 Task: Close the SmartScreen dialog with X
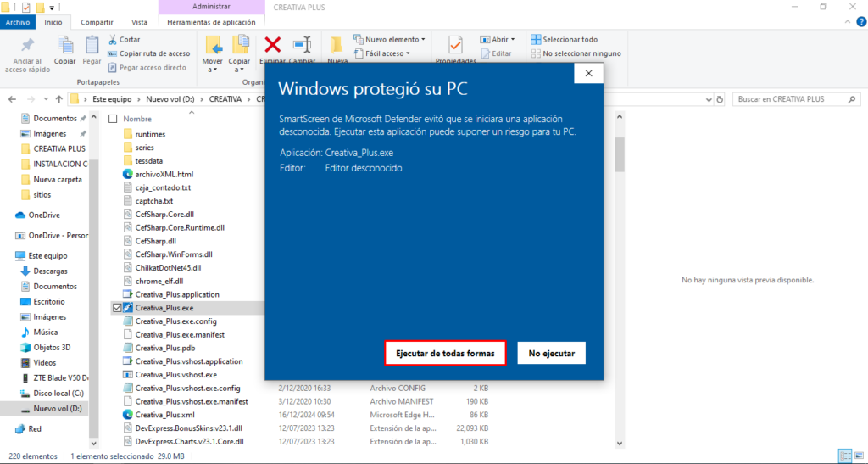tap(588, 73)
